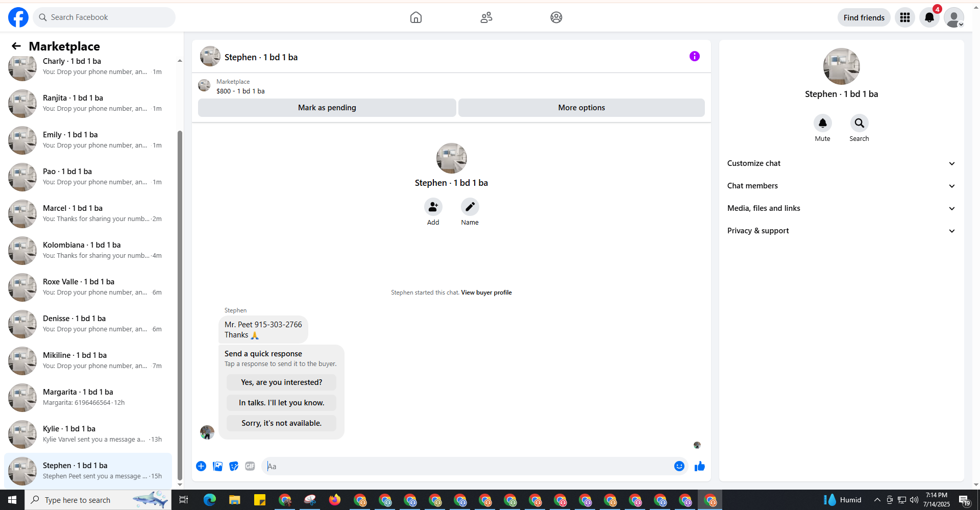Open More options for the listing
This screenshot has width=980, height=510.
point(581,108)
